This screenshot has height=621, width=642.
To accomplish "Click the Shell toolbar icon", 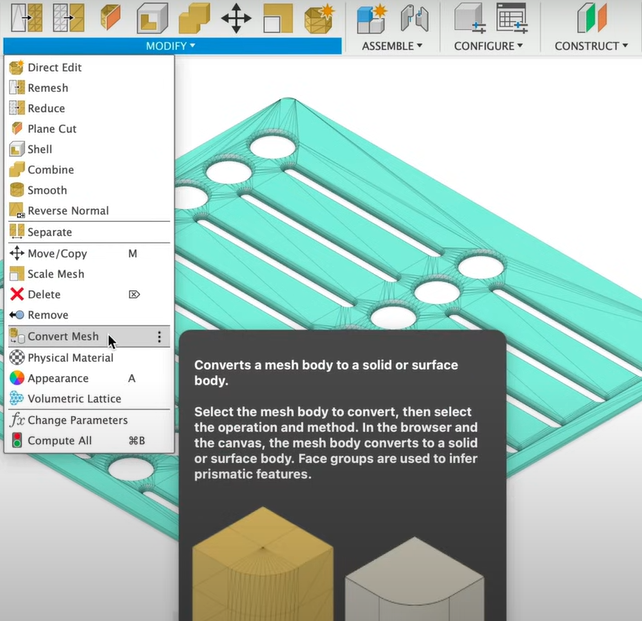I will [x=152, y=18].
